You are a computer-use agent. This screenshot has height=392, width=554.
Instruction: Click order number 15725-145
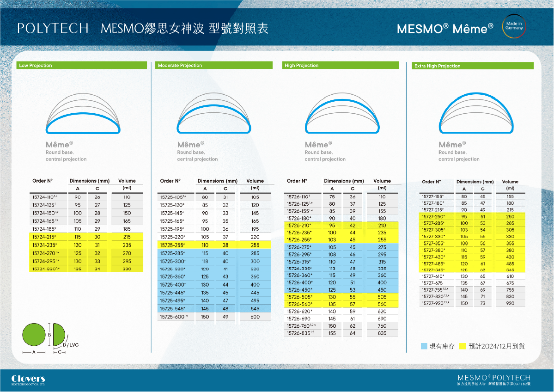(x=172, y=213)
